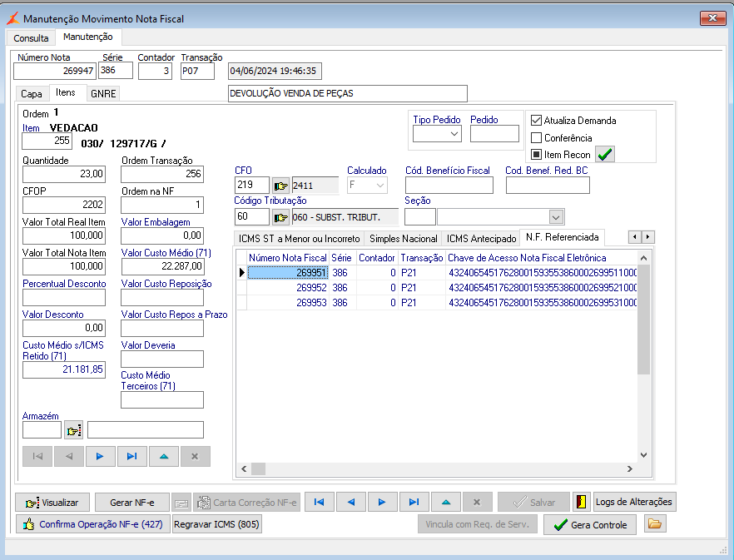Click the CFO lookup hand icon
The height and width of the screenshot is (560, 734).
280,186
